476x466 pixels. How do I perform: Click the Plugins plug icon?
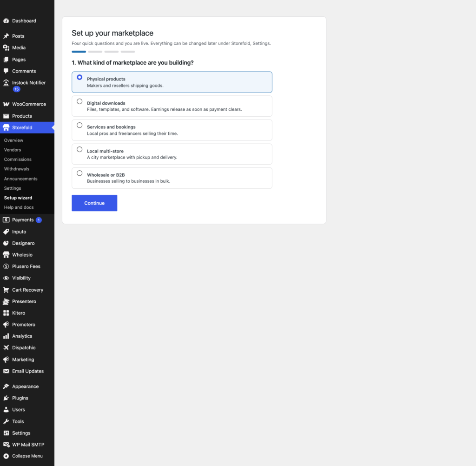click(6, 398)
